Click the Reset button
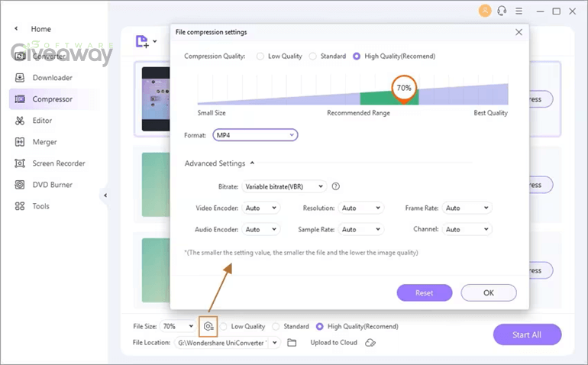588x365 pixels. click(425, 292)
